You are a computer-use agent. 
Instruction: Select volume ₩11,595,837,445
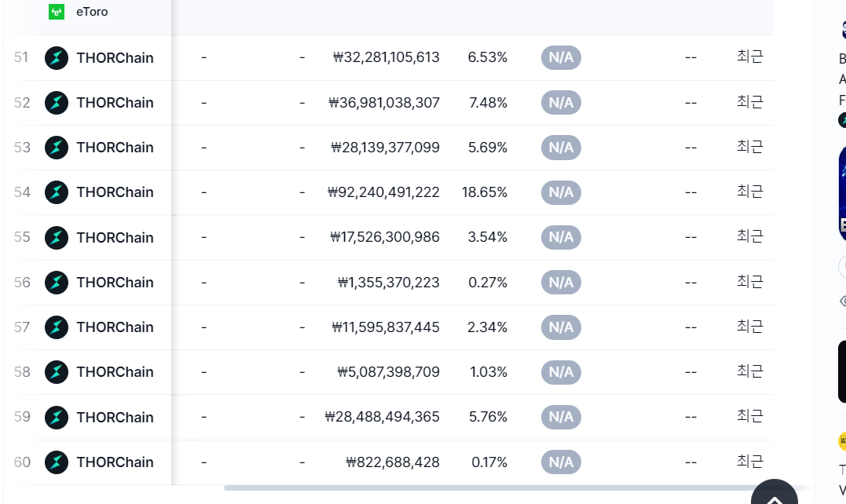[386, 327]
